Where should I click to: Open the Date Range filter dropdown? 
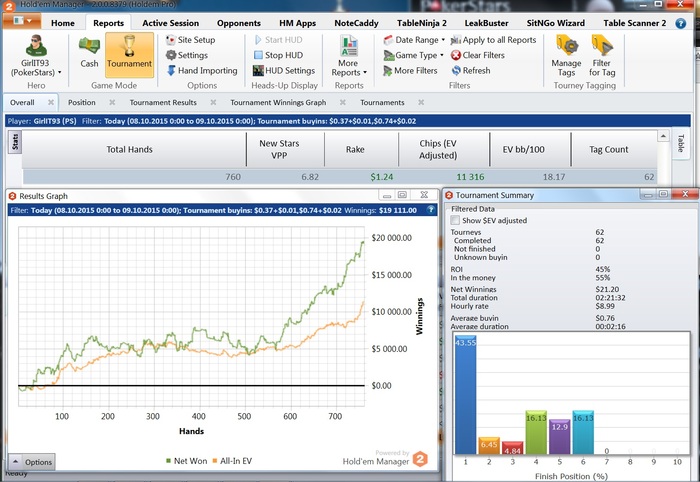[x=414, y=40]
